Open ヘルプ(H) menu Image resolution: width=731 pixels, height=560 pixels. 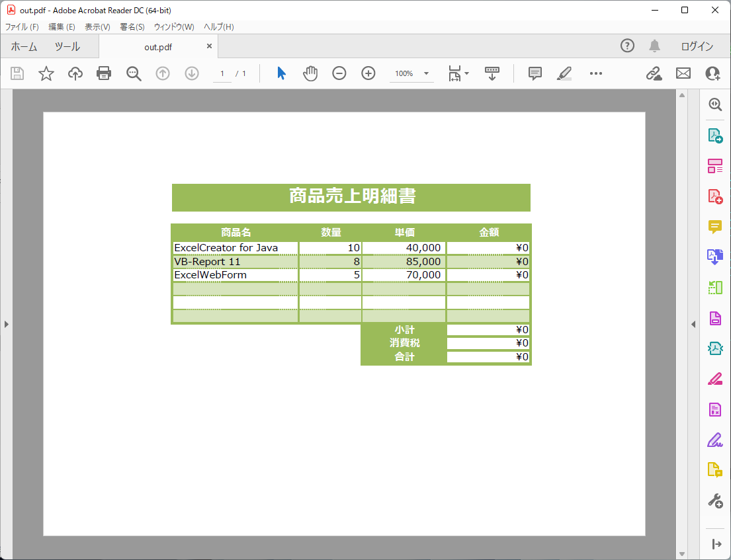[x=219, y=27]
